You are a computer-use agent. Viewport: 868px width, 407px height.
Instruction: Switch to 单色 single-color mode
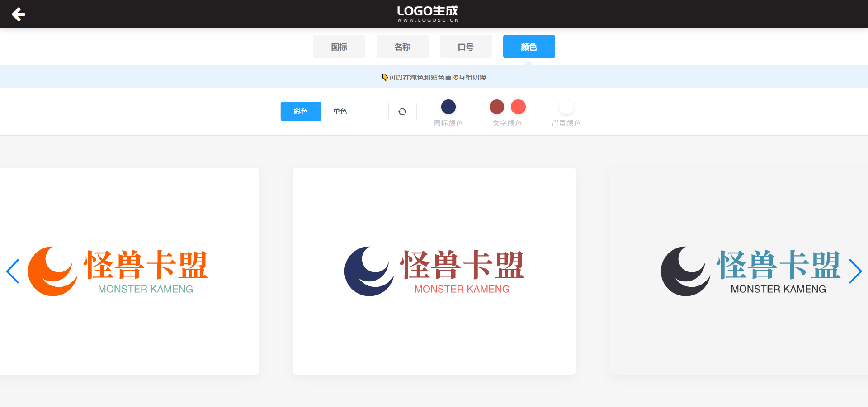pos(340,112)
